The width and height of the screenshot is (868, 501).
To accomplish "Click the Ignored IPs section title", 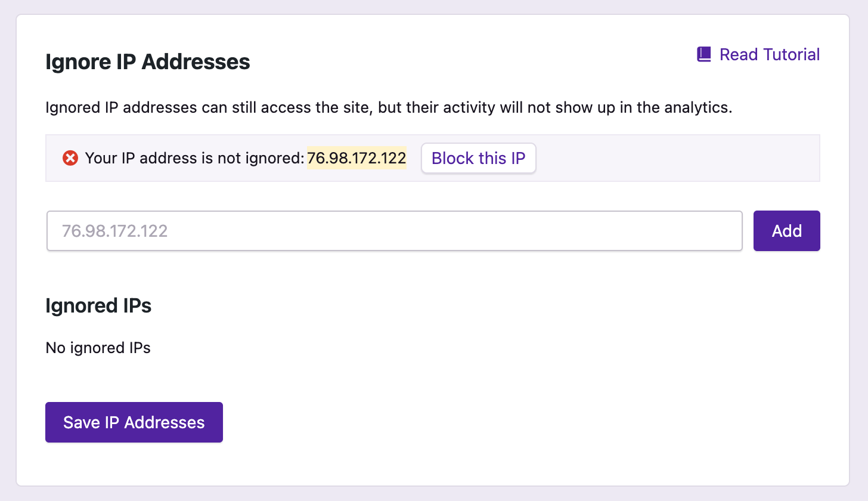I will (98, 306).
